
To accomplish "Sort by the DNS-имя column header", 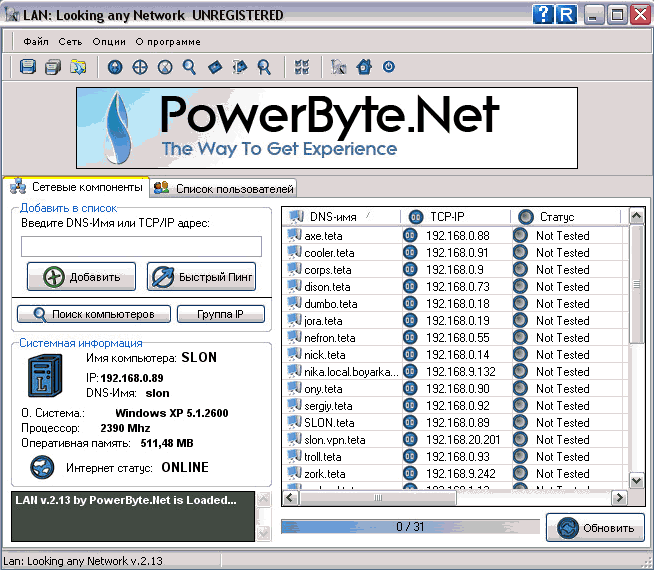I will [342, 216].
